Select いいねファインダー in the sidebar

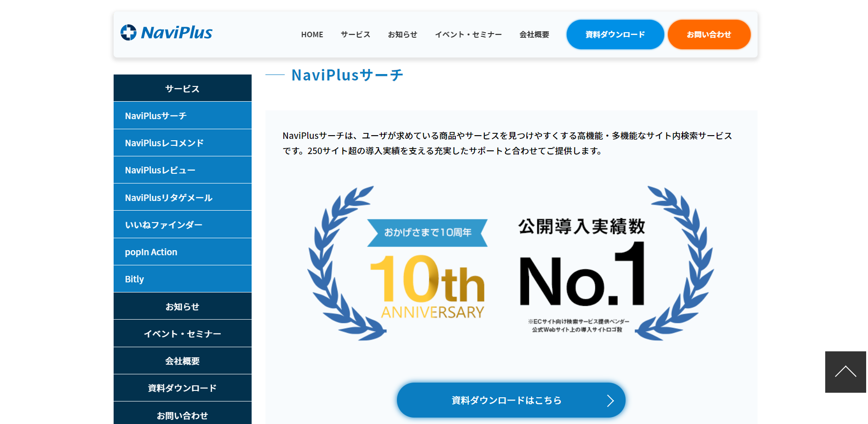163,225
